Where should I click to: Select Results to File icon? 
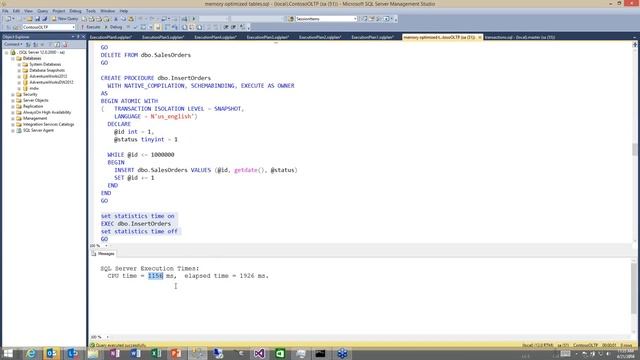tap(199, 27)
